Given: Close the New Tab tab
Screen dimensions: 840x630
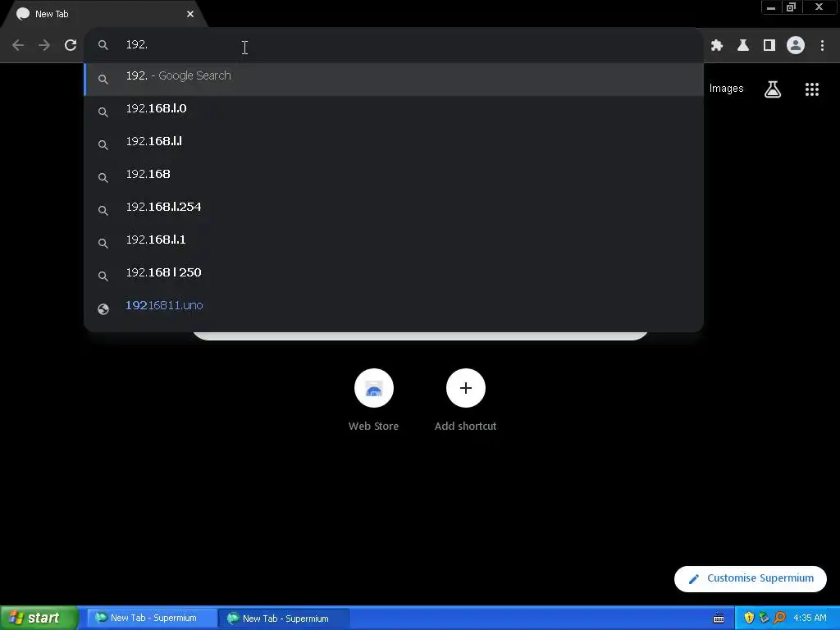Looking at the screenshot, I should 190,14.
